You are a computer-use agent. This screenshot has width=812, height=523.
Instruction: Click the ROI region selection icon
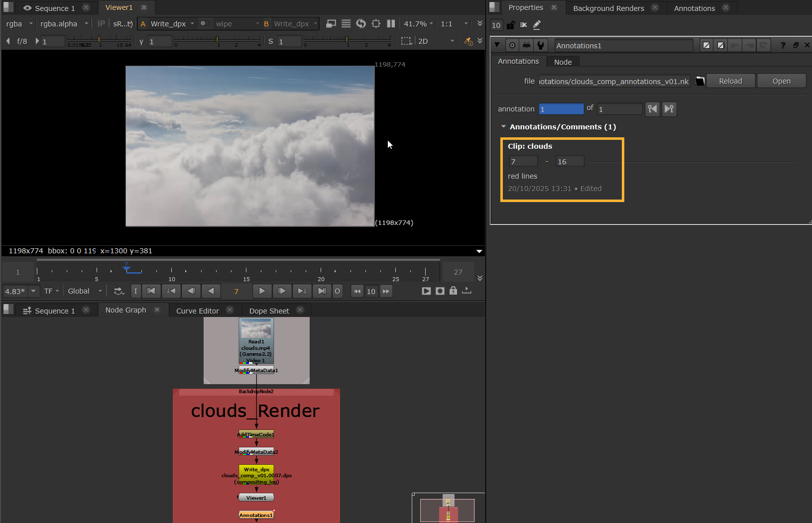click(x=406, y=41)
